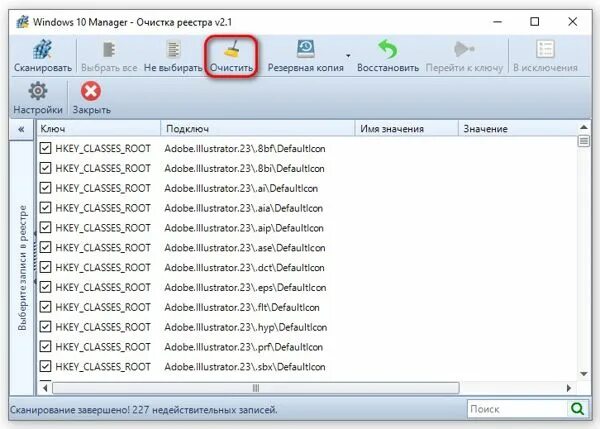Select the Adobe.Illustrator.23\.sbx\DefaultIcon subkey text
The width and height of the screenshot is (600, 429).
tap(245, 367)
